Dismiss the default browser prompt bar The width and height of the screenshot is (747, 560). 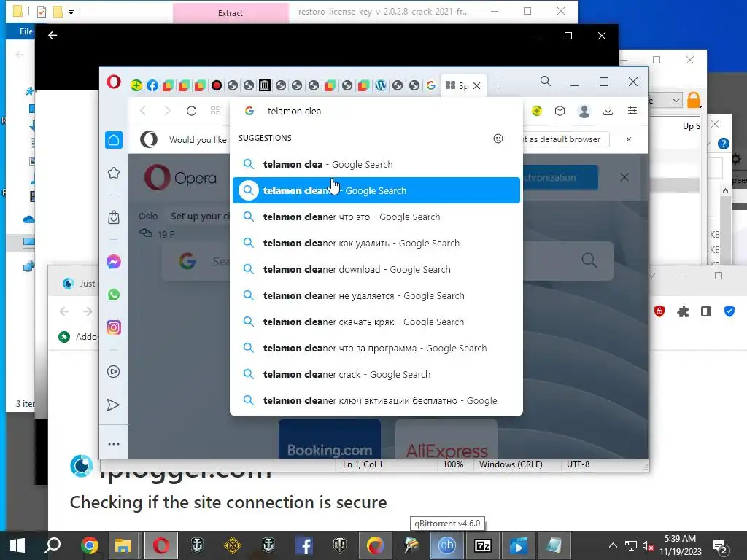(629, 139)
